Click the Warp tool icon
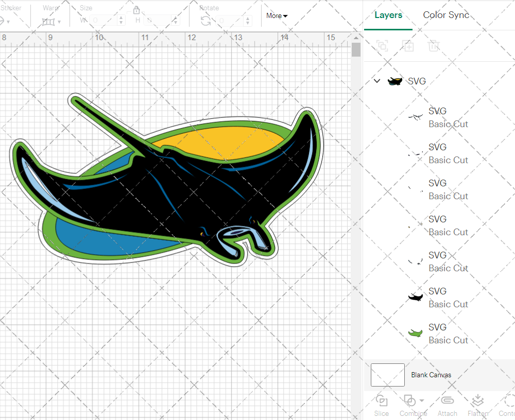Image resolution: width=515 pixels, height=420 pixels. [48, 22]
